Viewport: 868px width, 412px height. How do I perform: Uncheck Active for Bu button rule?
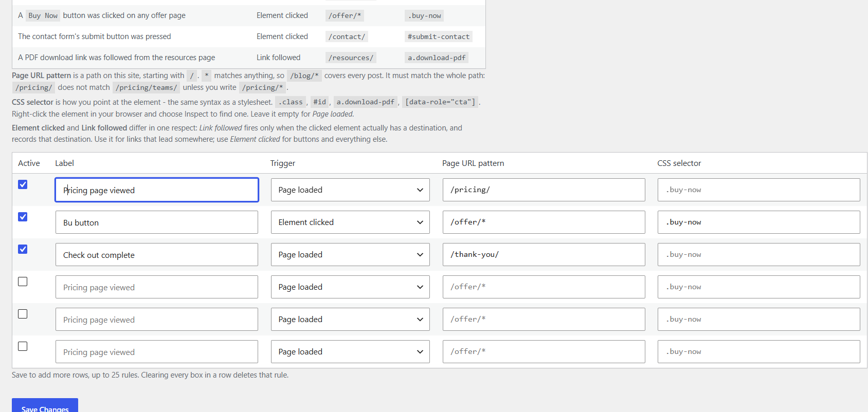point(23,217)
